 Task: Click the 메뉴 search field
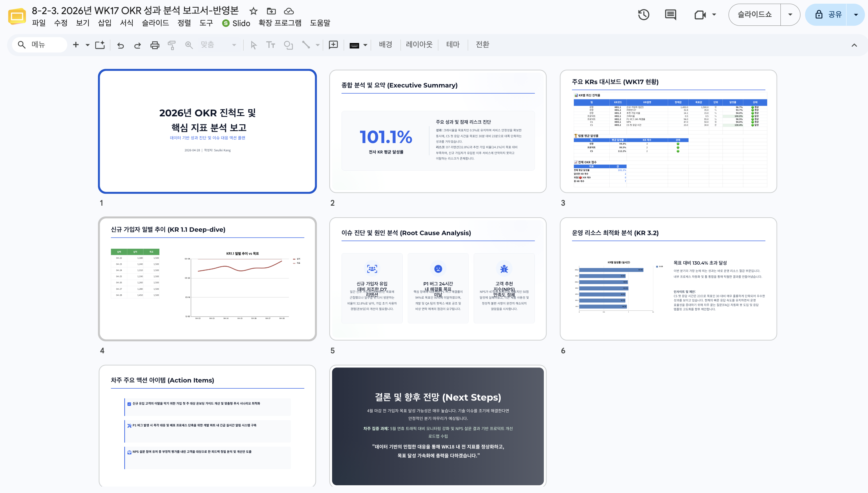tap(40, 45)
